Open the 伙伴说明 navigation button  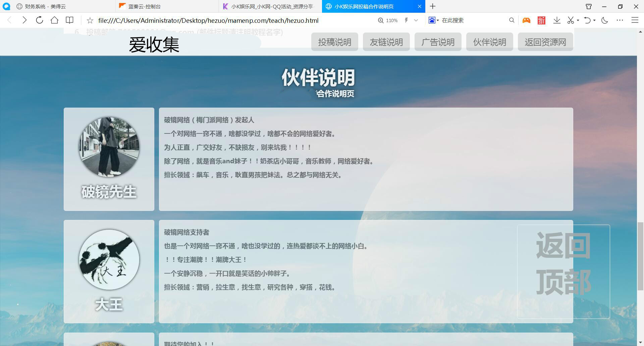[490, 42]
